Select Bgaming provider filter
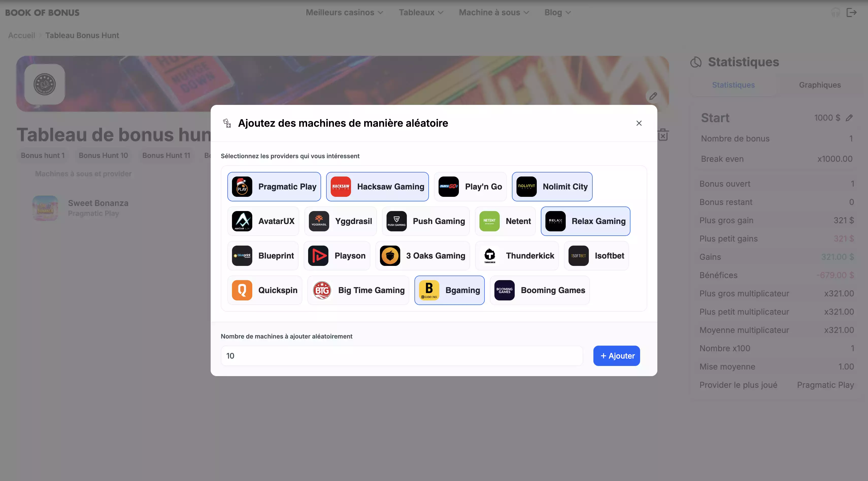Viewport: 868px width, 481px height. point(449,290)
